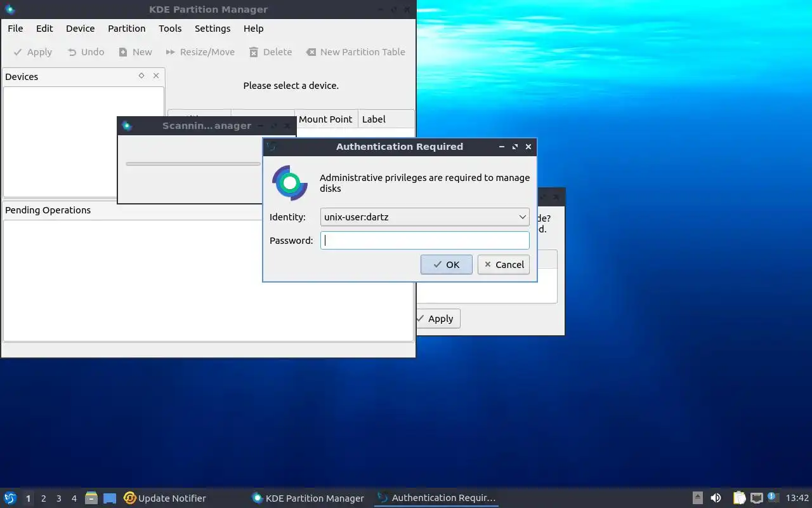812x508 pixels.
Task: Open the Settings menu
Action: pyautogui.click(x=213, y=29)
